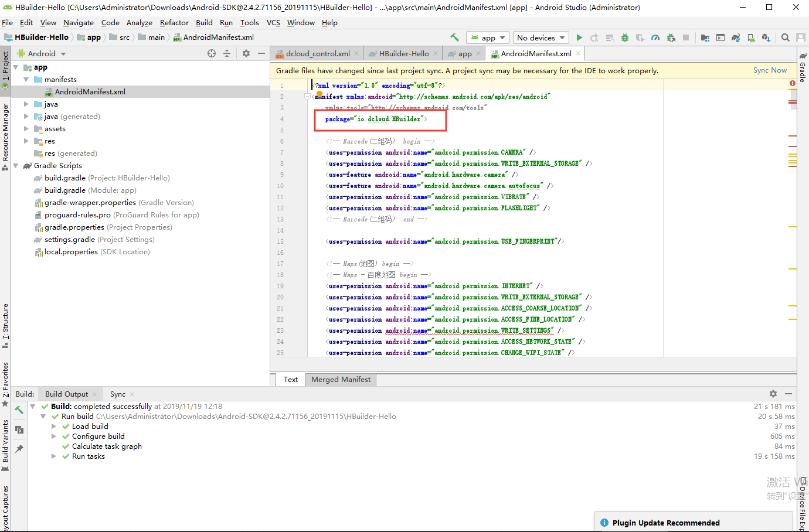Click the toggle view icon in Build panel sidebar
Image resolution: width=809 pixels, height=532 pixels.
[19, 429]
